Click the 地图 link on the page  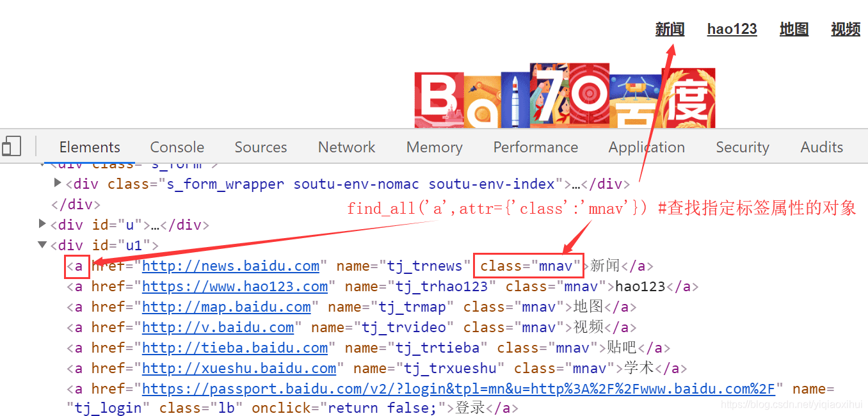[x=794, y=29]
